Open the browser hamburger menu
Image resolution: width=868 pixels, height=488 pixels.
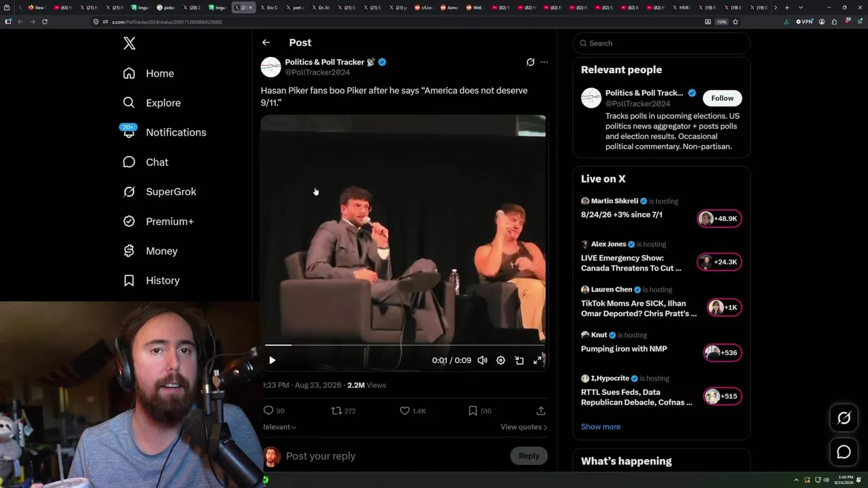(x=859, y=22)
